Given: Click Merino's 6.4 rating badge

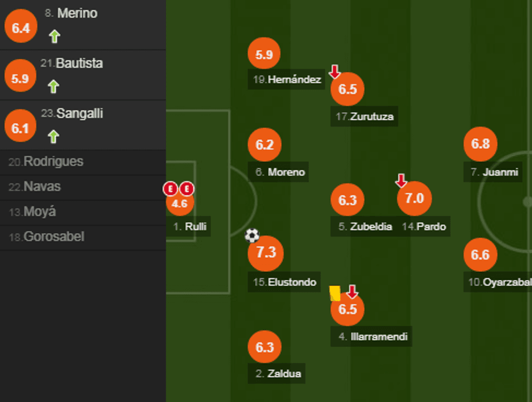Looking at the screenshot, I should (x=21, y=28).
